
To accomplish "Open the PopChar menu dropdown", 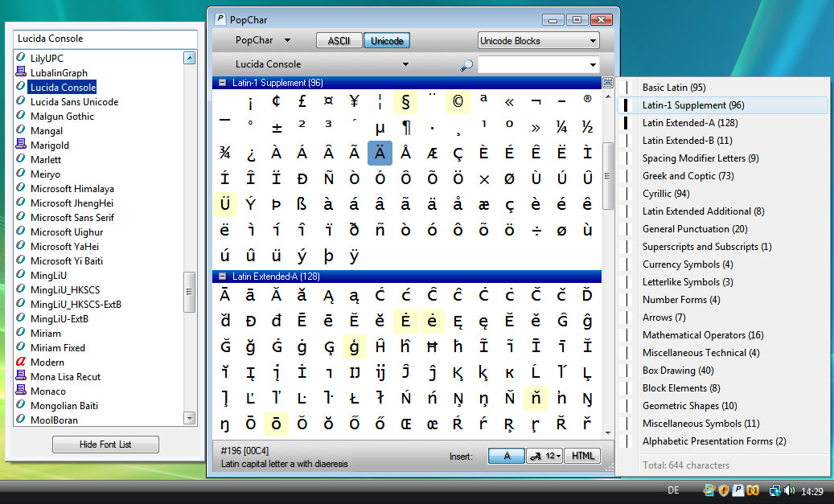I will (x=263, y=40).
